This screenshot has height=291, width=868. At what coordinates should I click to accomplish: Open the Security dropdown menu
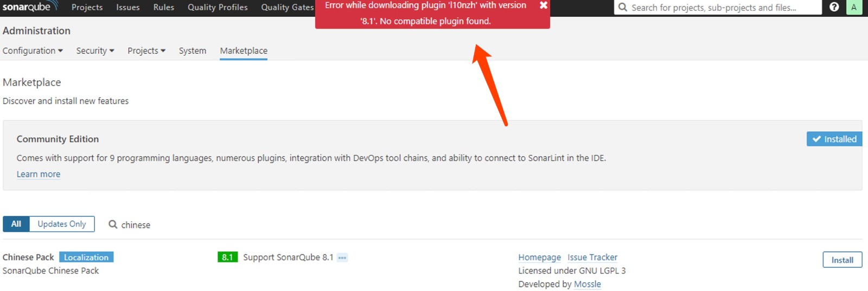coord(95,50)
